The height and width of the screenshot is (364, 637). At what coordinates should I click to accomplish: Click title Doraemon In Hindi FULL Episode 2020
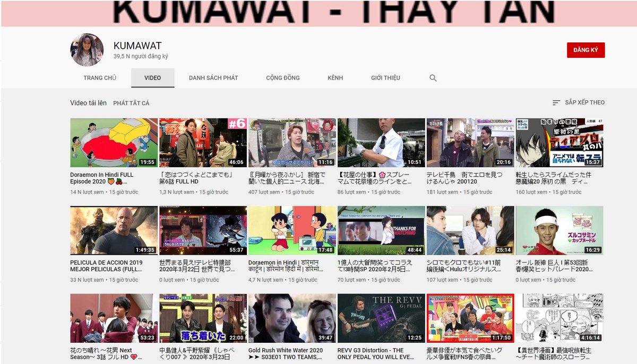pyautogui.click(x=102, y=178)
